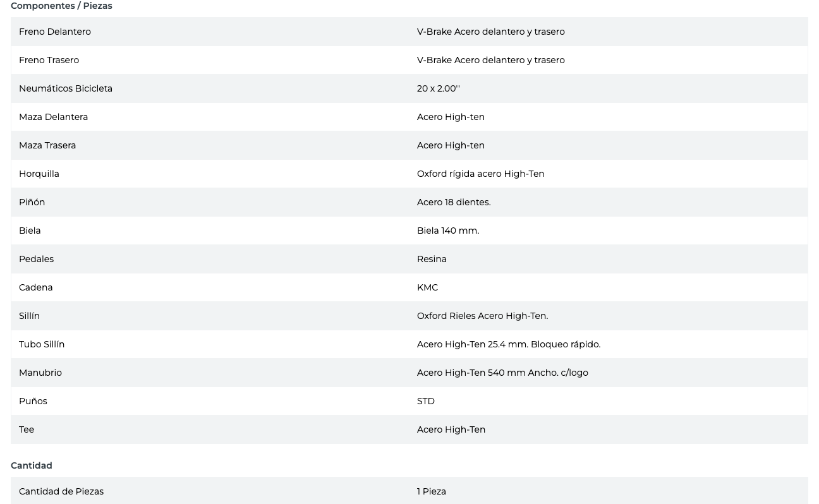Select the "Oxford rígida acero High-Ten" value
Screen dimensions: 819x504
[480, 174]
